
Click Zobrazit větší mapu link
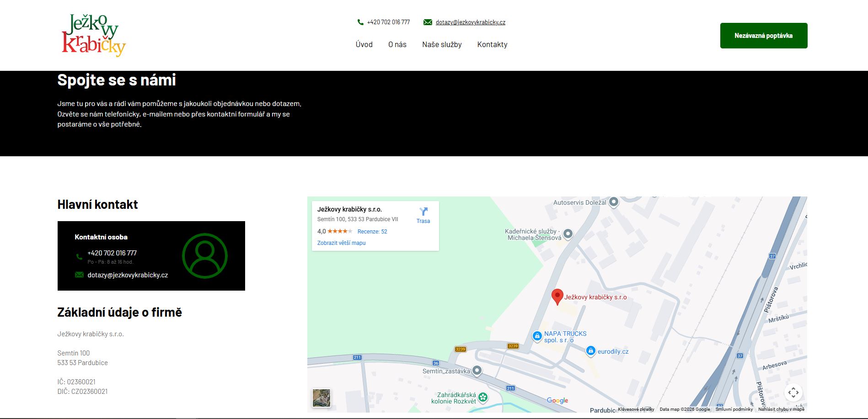[x=342, y=243]
